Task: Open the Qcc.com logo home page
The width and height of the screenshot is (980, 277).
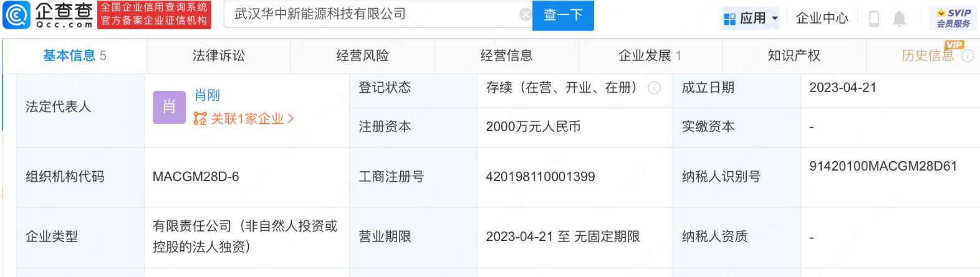Action: [49, 15]
